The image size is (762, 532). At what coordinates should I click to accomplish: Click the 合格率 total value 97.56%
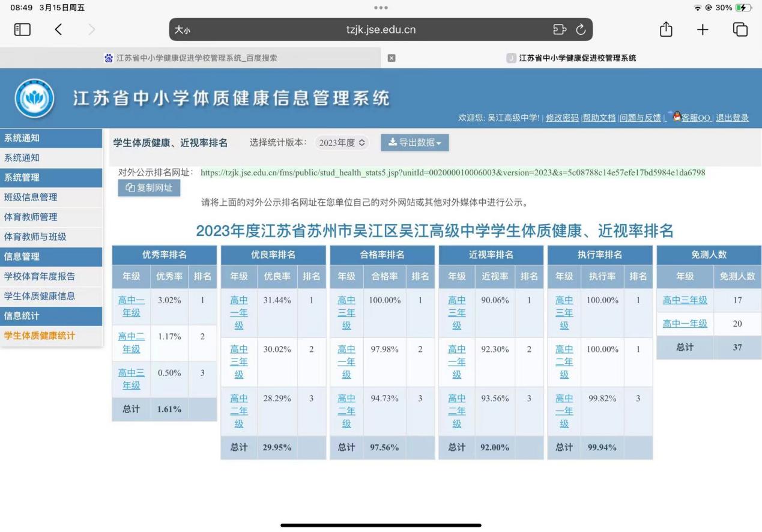[x=384, y=447]
